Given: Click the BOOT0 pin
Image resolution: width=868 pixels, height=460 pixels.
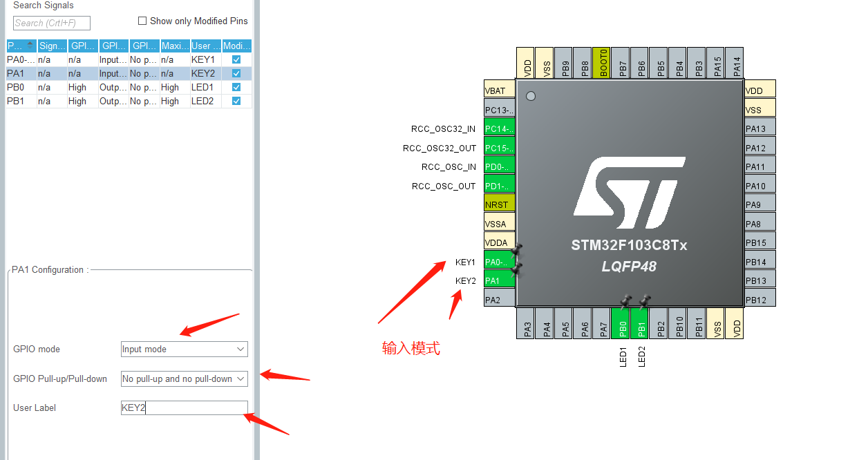Looking at the screenshot, I should click(603, 63).
